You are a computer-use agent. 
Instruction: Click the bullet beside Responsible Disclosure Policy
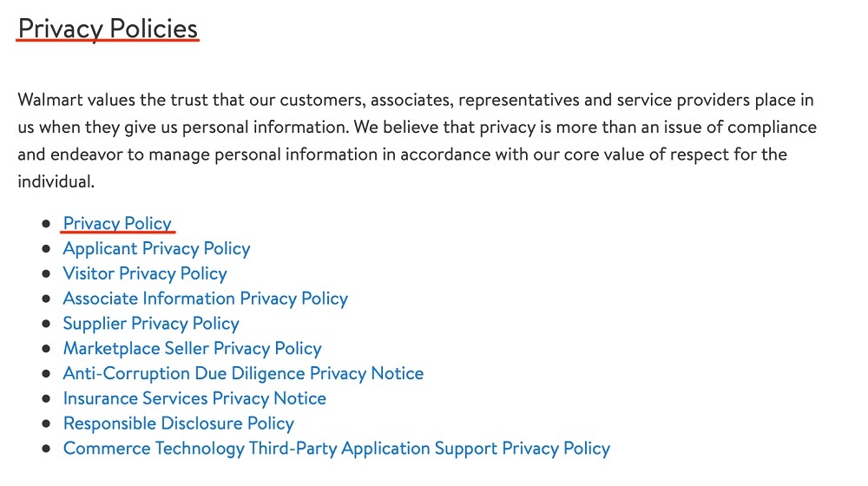[x=47, y=423]
